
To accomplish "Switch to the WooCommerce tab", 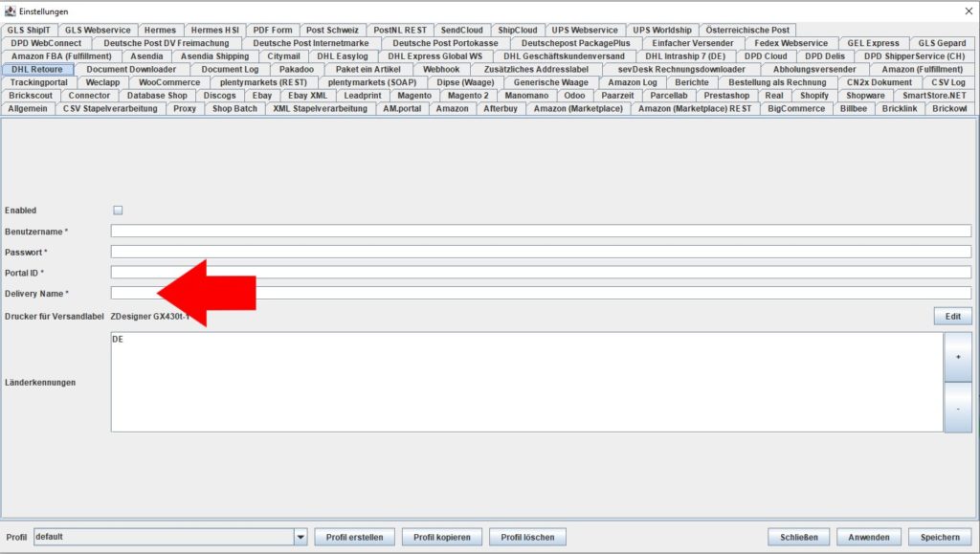I will coord(169,82).
